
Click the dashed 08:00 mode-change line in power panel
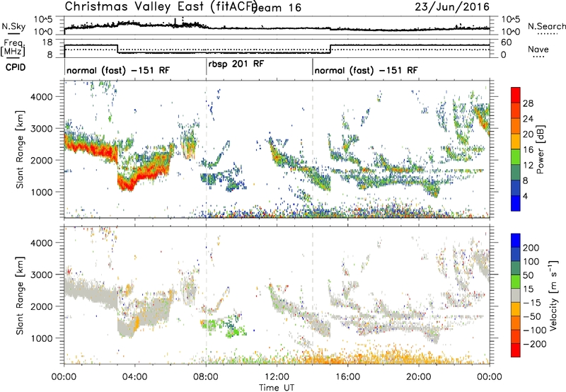coord(206,149)
